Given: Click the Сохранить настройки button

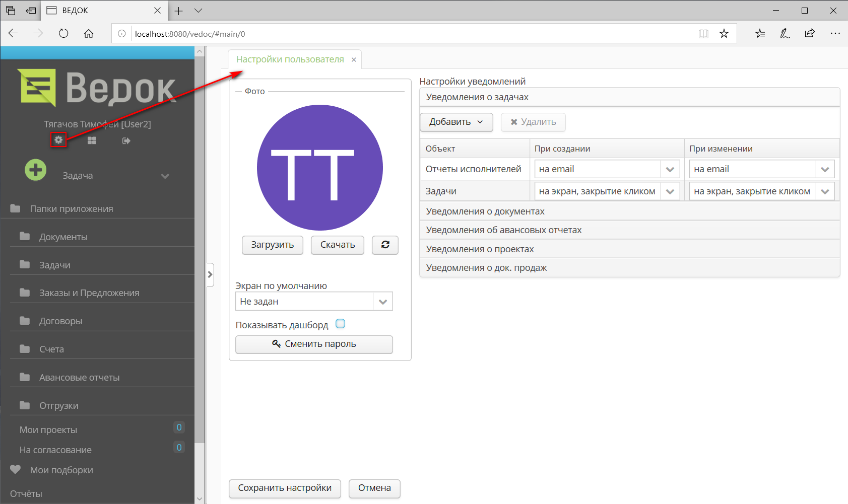Looking at the screenshot, I should pyautogui.click(x=285, y=488).
